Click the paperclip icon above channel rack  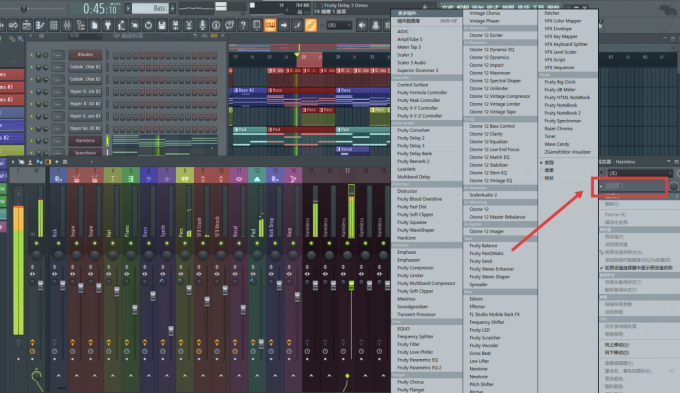(12, 39)
